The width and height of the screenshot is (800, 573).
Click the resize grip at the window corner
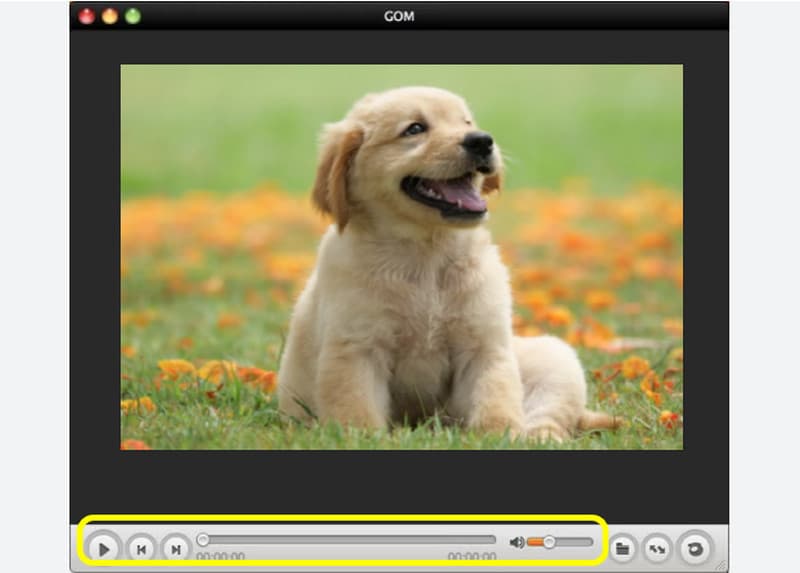[x=722, y=566]
